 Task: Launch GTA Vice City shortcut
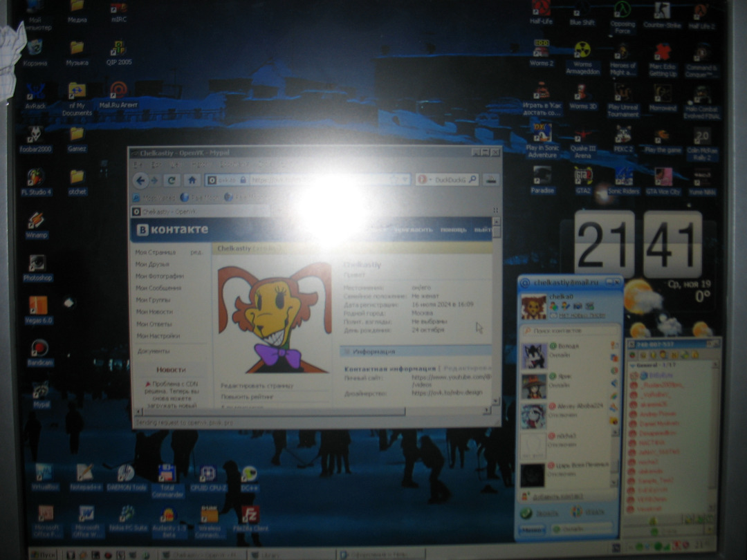pos(663,181)
